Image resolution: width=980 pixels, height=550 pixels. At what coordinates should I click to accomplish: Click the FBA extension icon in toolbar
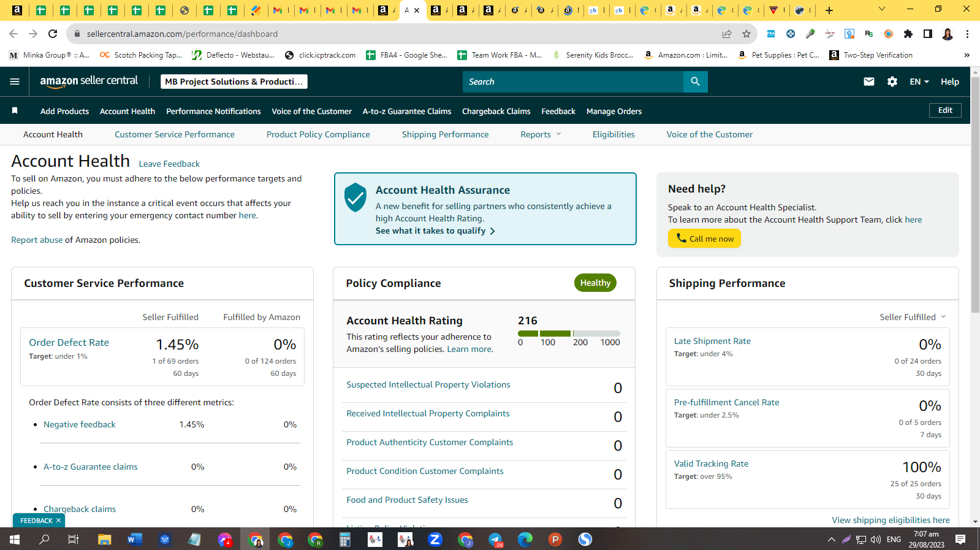point(771,34)
